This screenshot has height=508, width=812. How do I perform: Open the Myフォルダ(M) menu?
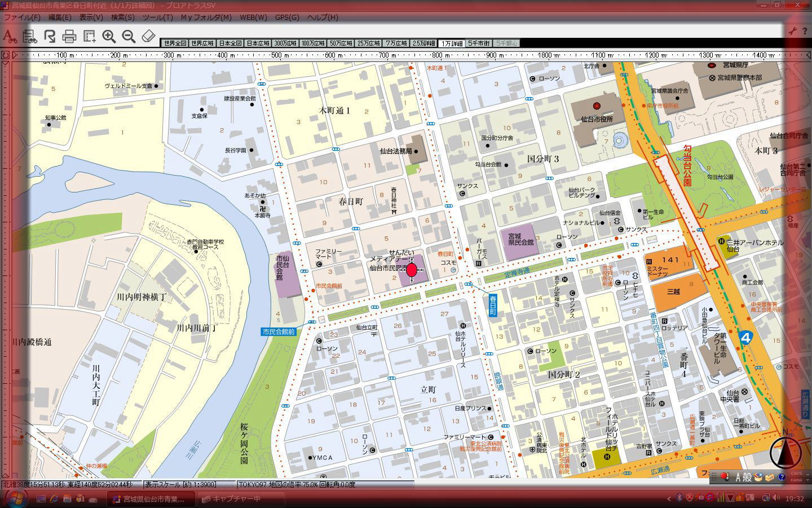tap(206, 17)
